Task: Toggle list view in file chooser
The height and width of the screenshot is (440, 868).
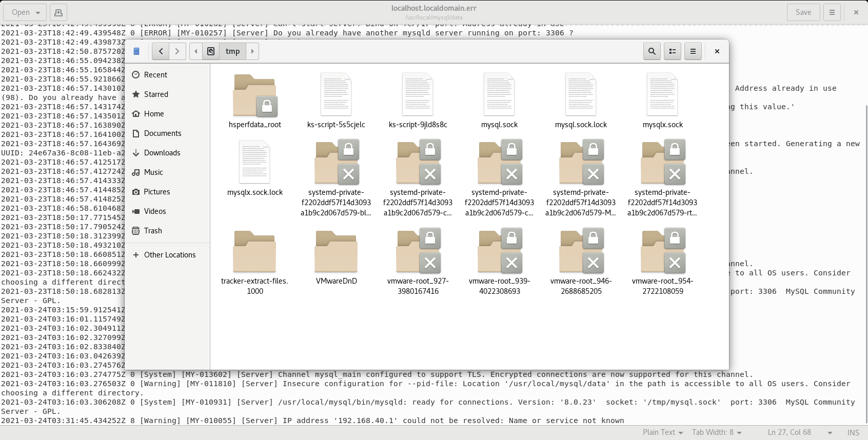Action: click(672, 51)
